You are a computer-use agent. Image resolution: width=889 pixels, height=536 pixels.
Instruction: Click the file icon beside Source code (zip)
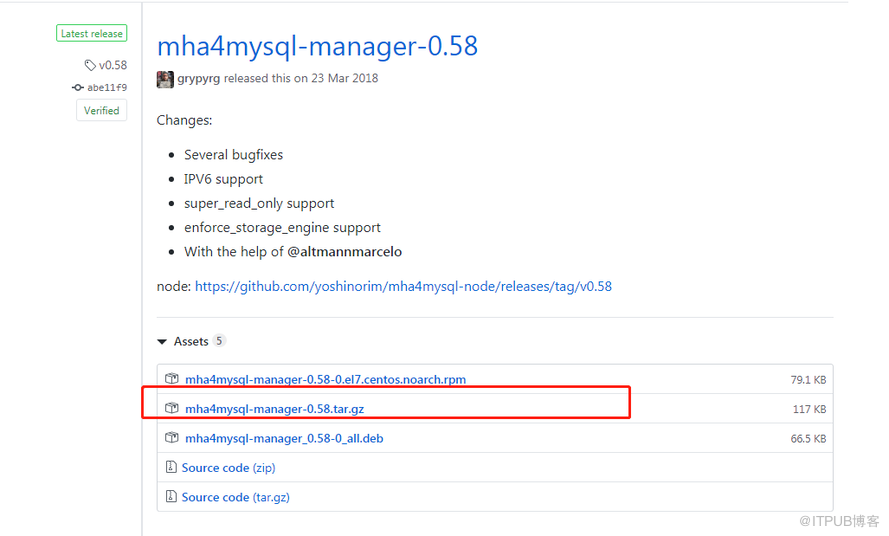(171, 468)
